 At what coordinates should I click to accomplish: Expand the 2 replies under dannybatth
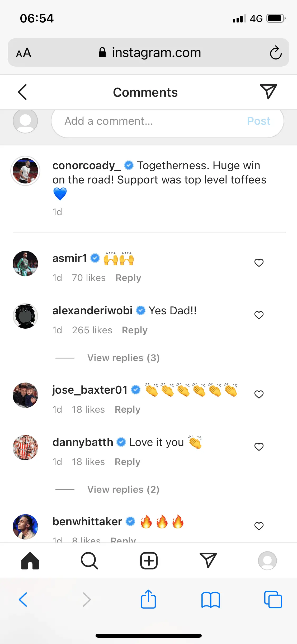click(123, 490)
